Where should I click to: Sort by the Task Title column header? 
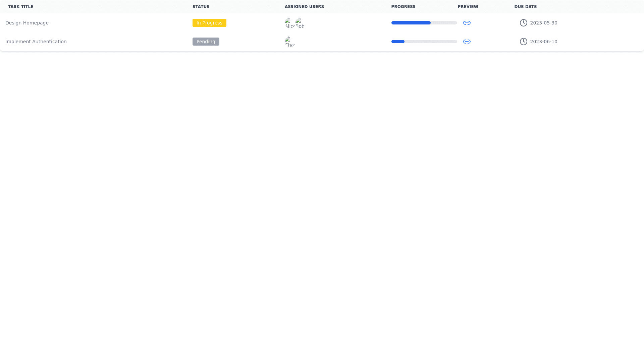click(20, 7)
